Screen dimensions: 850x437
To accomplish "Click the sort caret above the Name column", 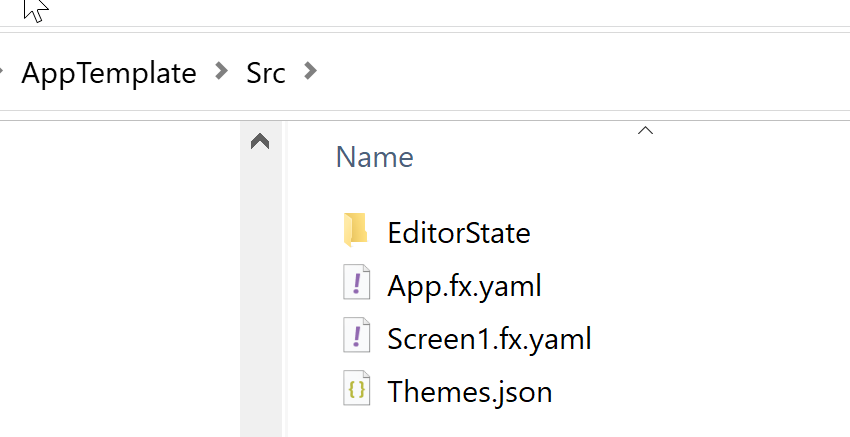I will [x=645, y=130].
